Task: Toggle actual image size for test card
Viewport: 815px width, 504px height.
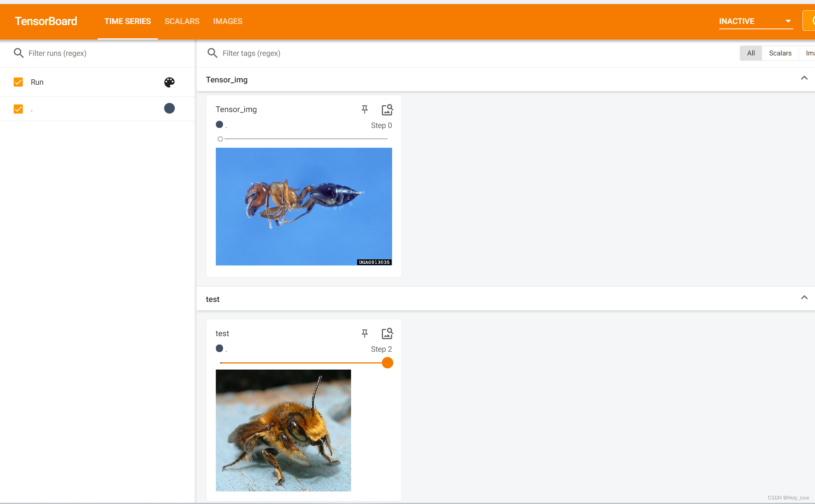Action: (387, 333)
